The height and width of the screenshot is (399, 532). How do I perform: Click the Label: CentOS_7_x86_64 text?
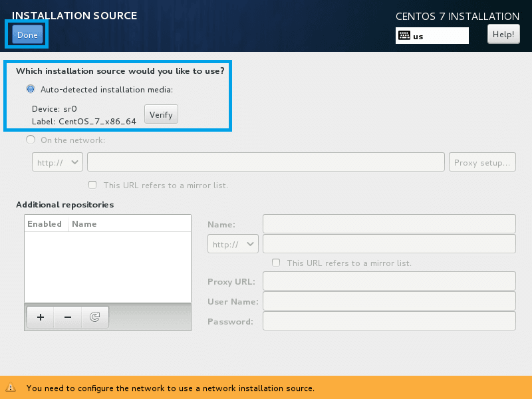pyautogui.click(x=84, y=122)
